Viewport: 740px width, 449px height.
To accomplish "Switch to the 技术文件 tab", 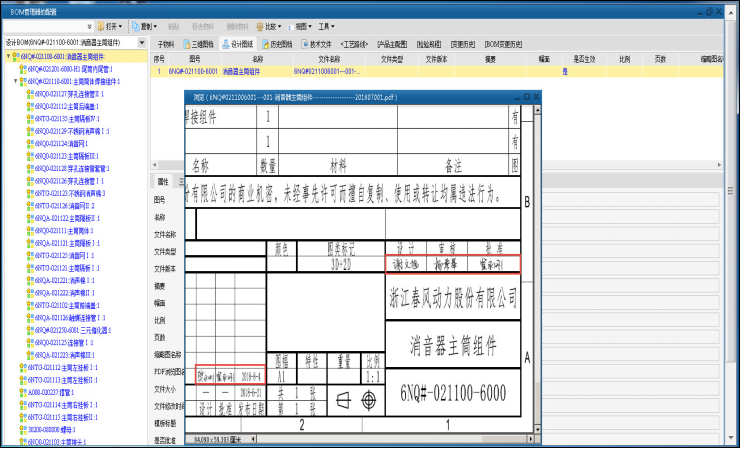I will click(x=316, y=44).
